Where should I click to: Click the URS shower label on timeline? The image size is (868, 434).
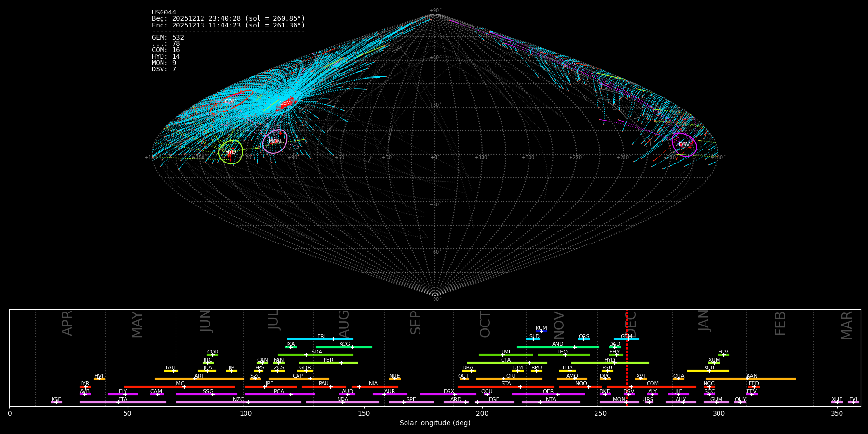pos(648,400)
